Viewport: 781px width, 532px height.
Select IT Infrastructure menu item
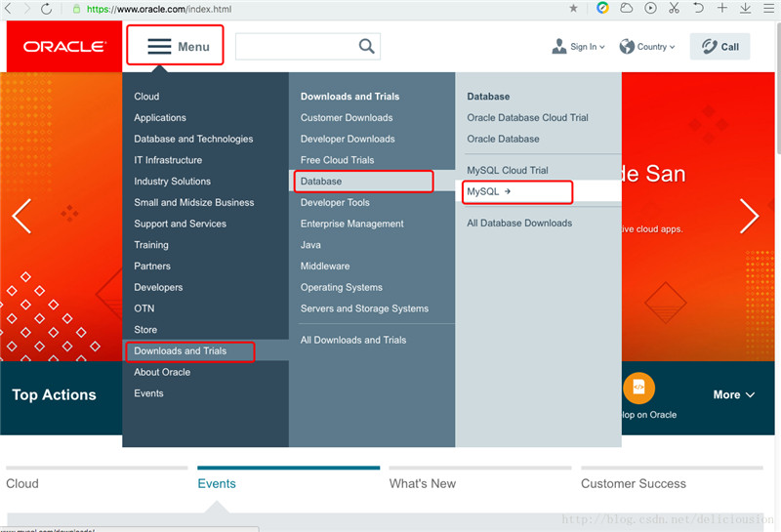click(x=168, y=160)
